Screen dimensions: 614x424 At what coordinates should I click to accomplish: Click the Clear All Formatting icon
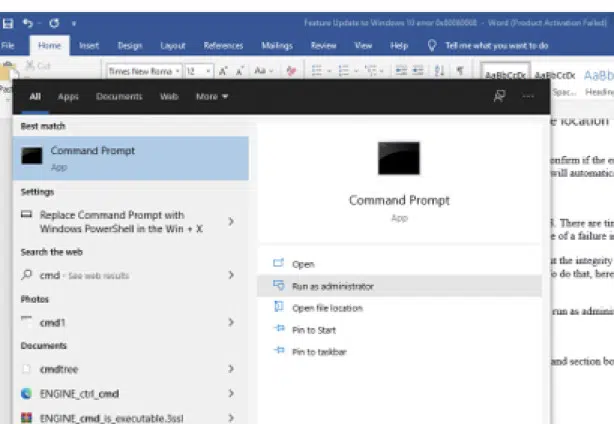pyautogui.click(x=291, y=71)
